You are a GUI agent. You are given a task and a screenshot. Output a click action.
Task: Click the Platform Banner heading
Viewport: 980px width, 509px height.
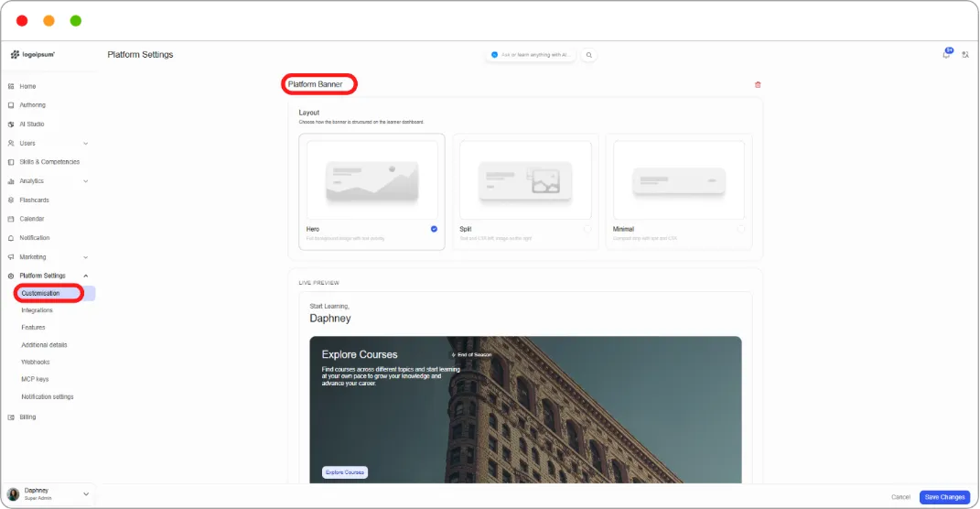(315, 84)
